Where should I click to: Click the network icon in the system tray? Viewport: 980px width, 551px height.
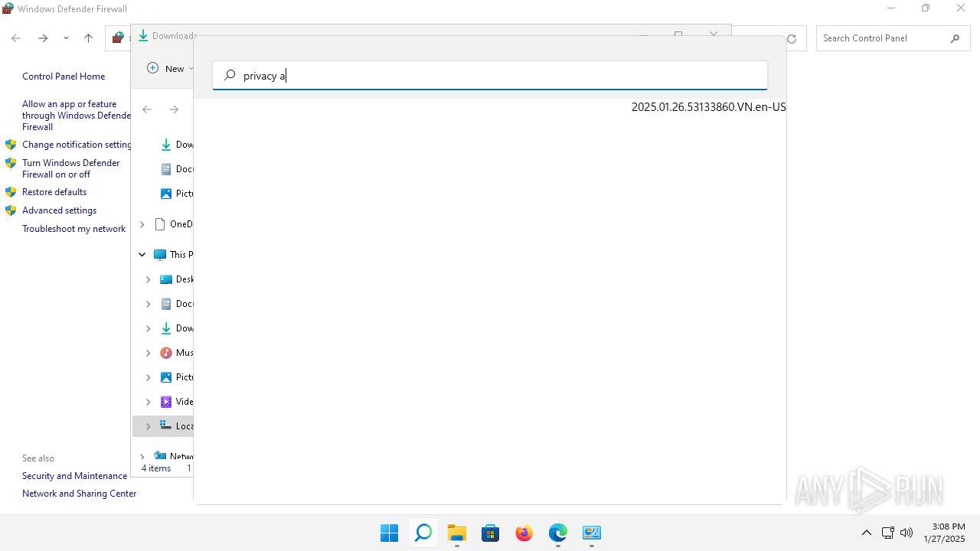(x=887, y=533)
